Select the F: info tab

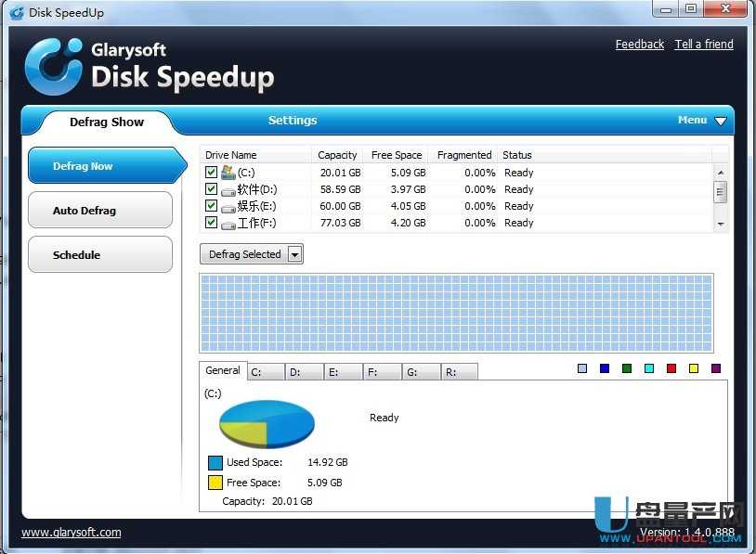coord(383,372)
